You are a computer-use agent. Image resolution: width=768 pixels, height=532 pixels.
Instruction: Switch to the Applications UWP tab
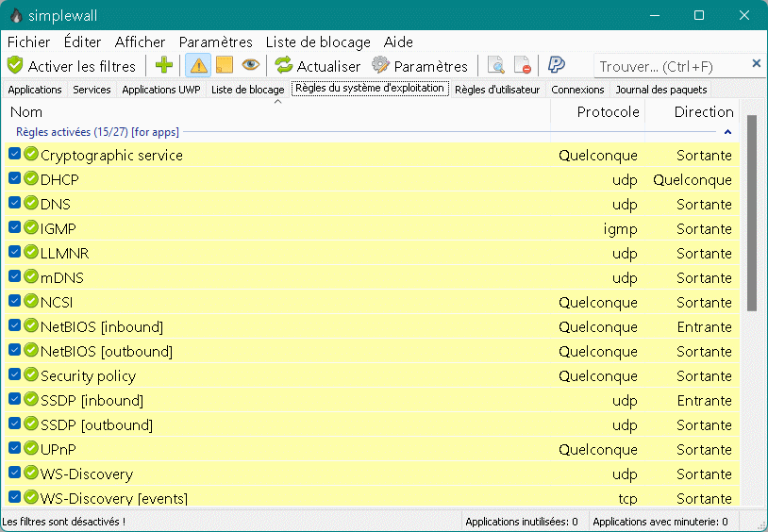[x=161, y=90]
